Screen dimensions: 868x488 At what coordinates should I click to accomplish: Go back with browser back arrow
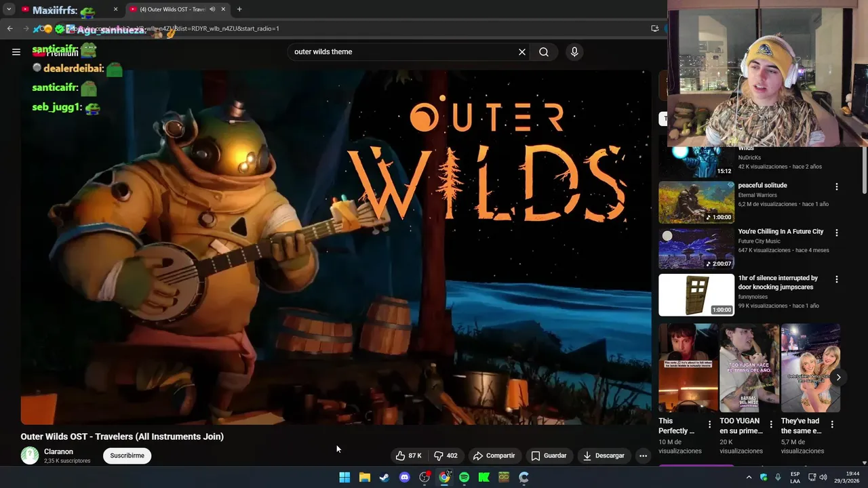9,28
